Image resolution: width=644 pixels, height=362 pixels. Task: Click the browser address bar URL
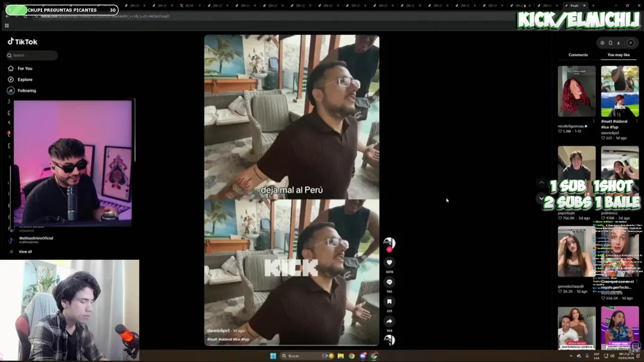pyautogui.click(x=105, y=16)
